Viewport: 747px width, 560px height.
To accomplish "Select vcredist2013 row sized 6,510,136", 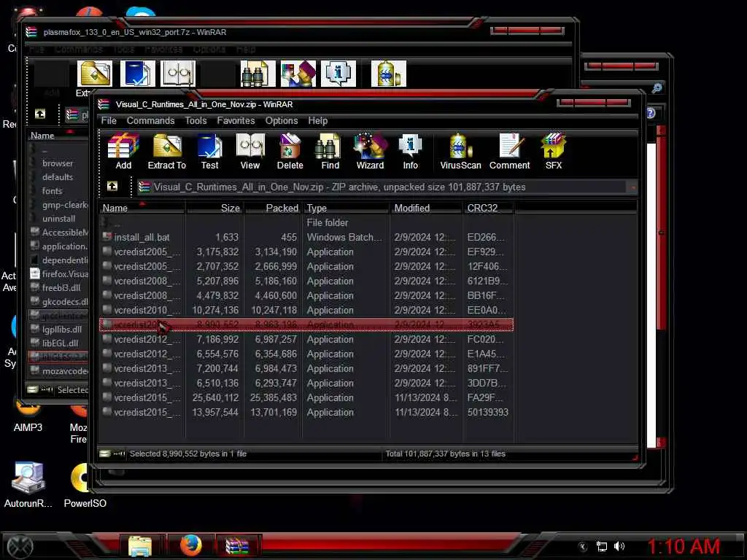I will pos(306,384).
